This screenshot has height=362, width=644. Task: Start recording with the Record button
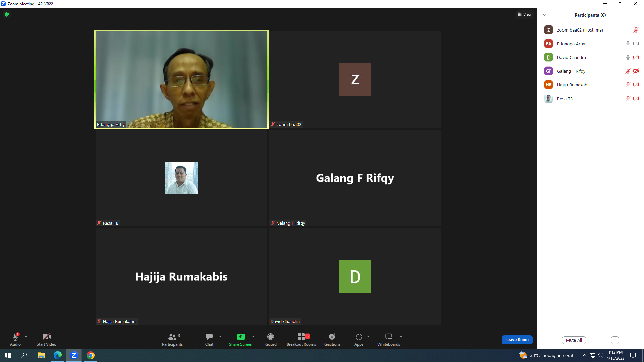click(x=270, y=339)
